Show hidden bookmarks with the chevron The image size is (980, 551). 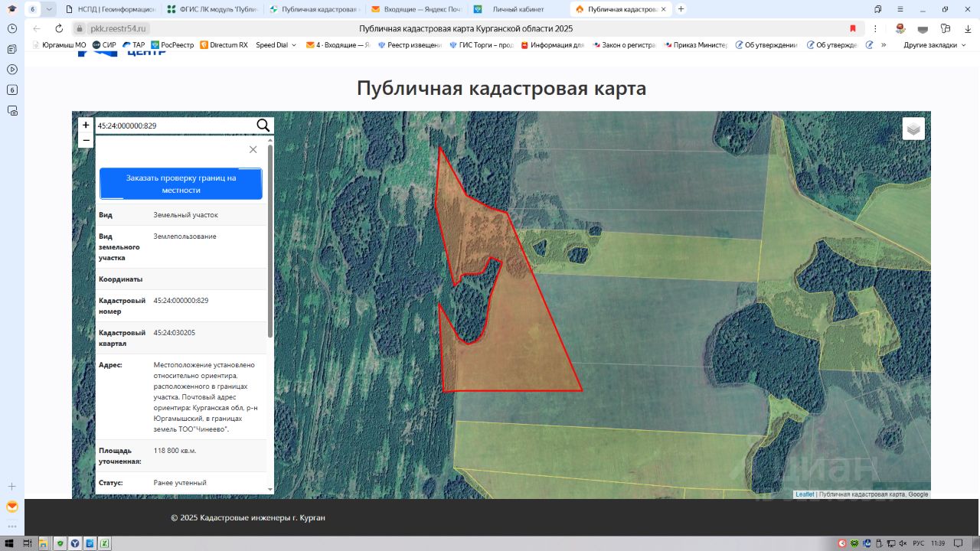(x=884, y=45)
